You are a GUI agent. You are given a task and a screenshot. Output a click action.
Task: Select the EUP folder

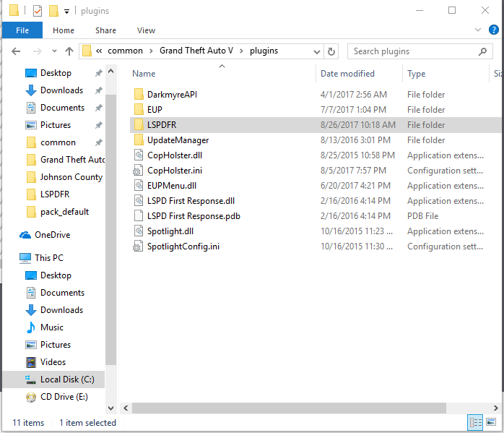(x=155, y=110)
